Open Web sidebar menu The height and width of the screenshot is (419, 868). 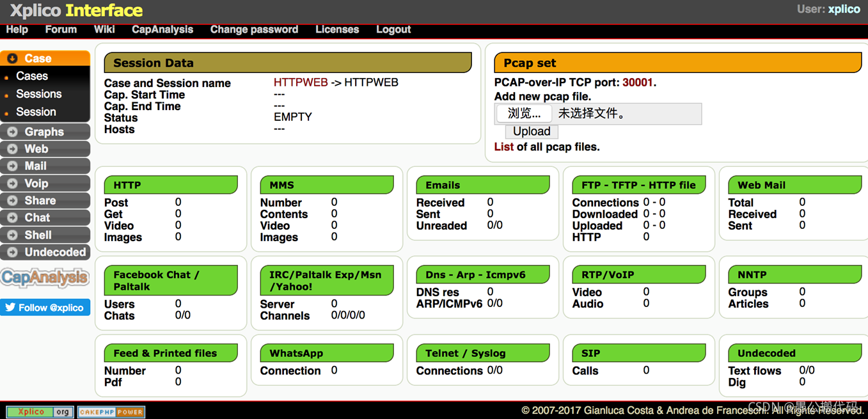45,149
